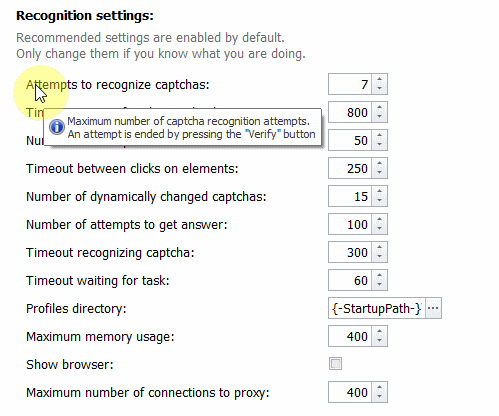The height and width of the screenshot is (416, 499).
Task: Click the blue info icon in tooltip
Action: click(x=57, y=127)
